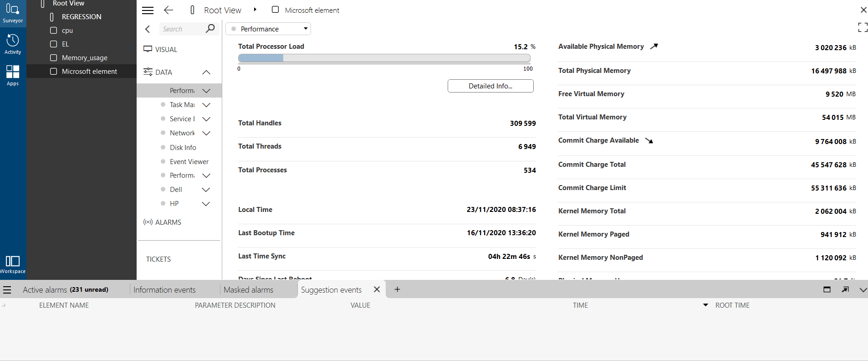Click Kernel Memory Paged value 941 912
This screenshot has width=868, height=361.
tap(833, 235)
